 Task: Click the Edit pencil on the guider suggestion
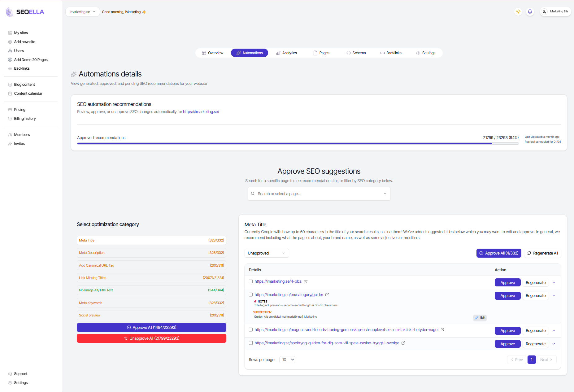(480, 318)
